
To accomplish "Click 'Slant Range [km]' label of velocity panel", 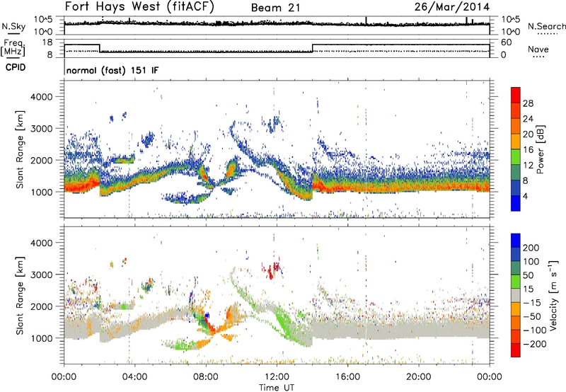I will [20, 295].
